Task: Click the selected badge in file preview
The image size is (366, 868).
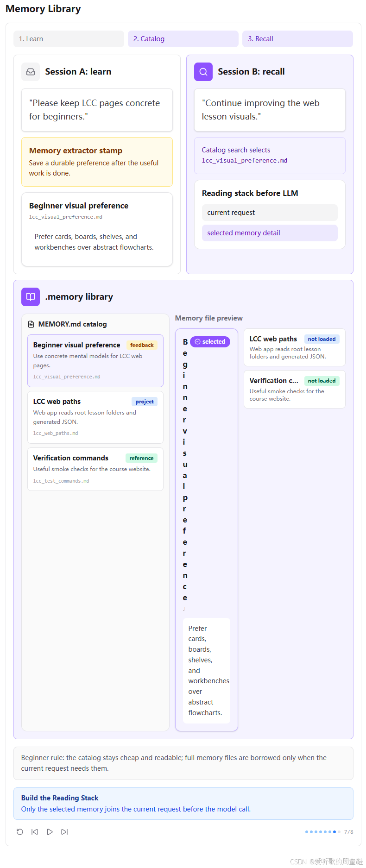Action: [210, 342]
